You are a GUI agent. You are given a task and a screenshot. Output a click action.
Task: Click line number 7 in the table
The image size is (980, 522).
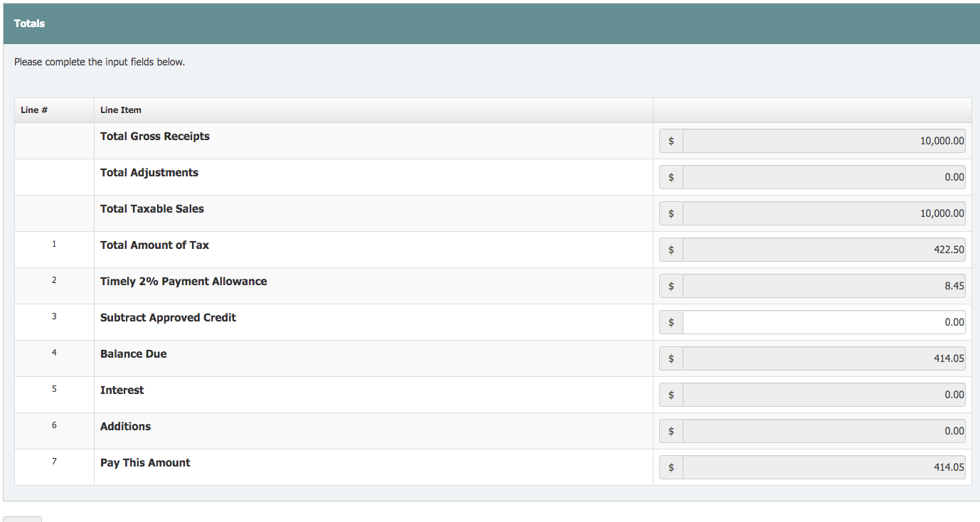tap(54, 462)
